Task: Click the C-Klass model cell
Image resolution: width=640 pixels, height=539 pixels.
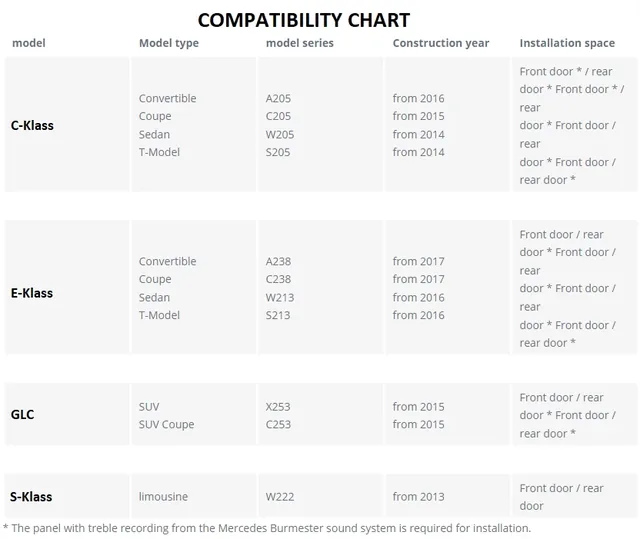Action: [x=67, y=125]
